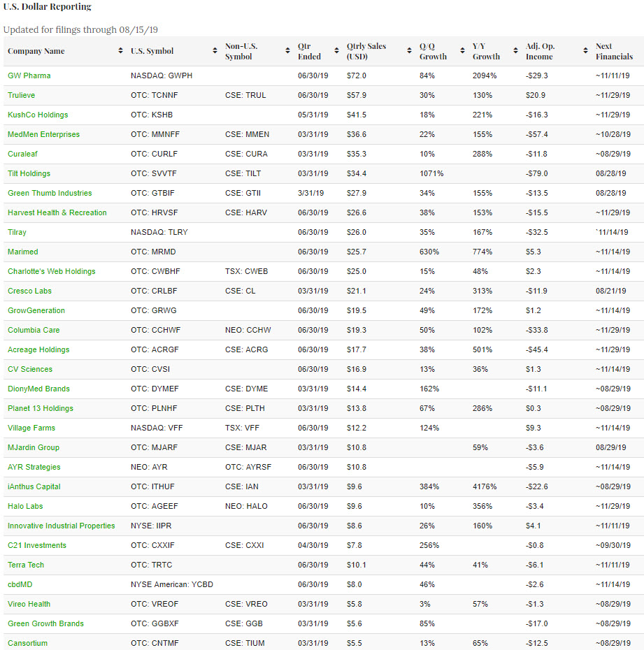This screenshot has height=650, width=644.
Task: Hit the sort arrows beside Y/Y Growth
Action: coord(515,52)
